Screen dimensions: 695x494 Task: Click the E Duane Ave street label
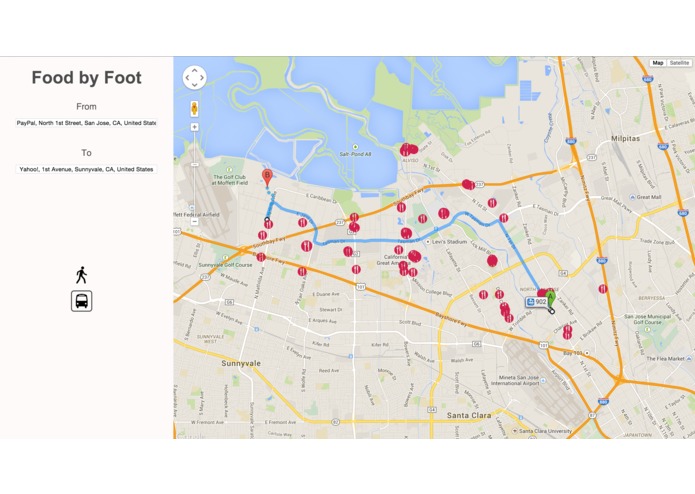pos(326,294)
